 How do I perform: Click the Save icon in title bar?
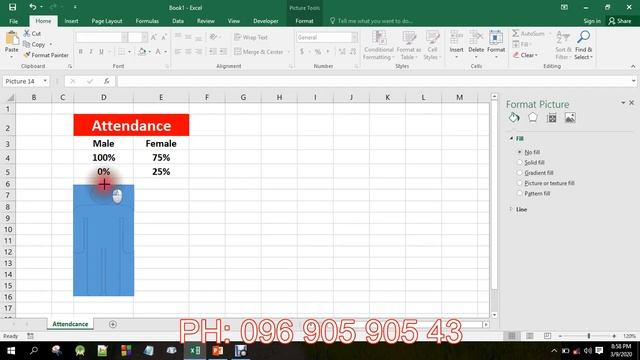coord(13,7)
